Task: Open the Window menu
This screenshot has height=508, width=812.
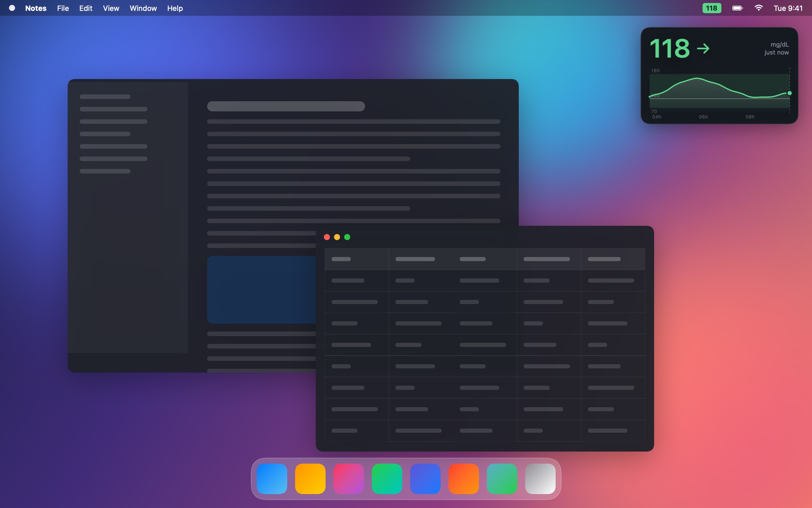Action: tap(143, 8)
